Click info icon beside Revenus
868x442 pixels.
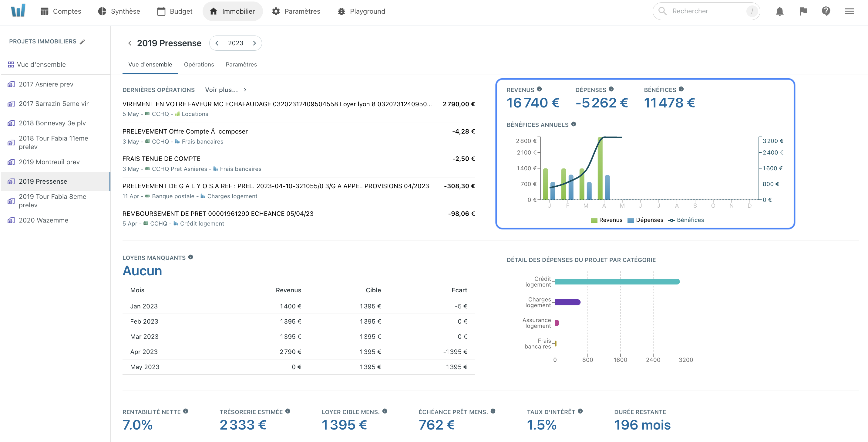(540, 89)
